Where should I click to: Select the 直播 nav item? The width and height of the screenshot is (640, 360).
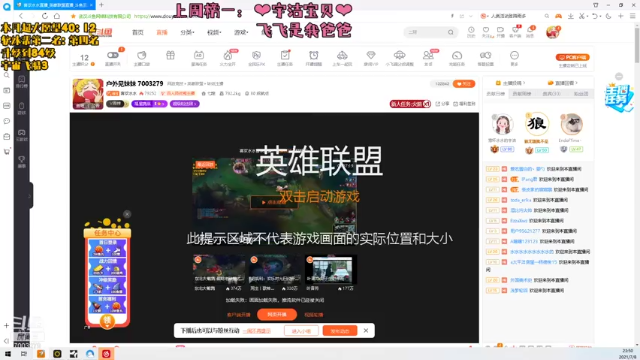coord(162,32)
